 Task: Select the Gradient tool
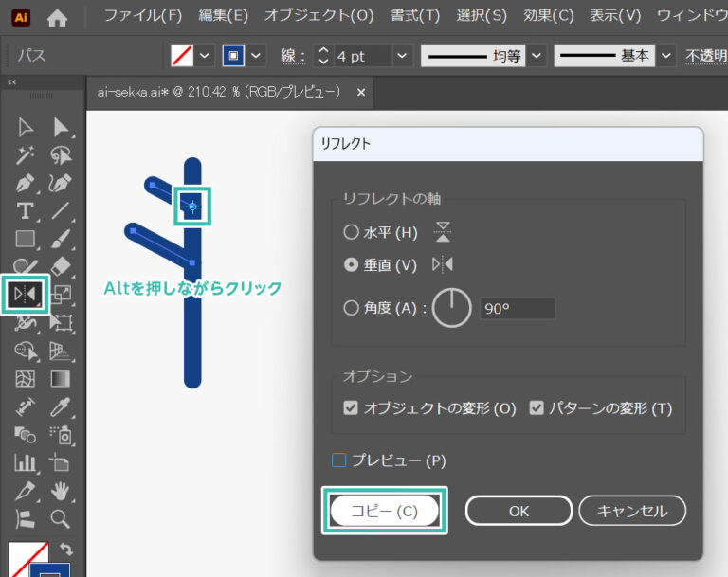61,379
